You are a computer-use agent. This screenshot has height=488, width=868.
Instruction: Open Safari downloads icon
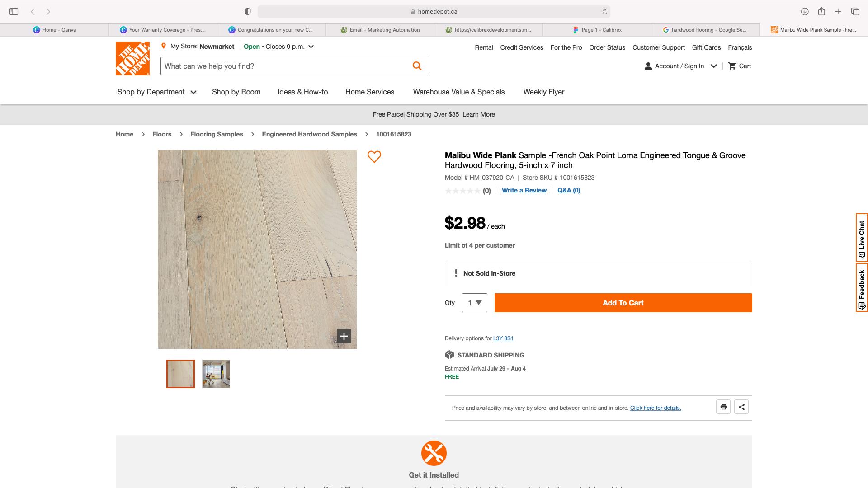pyautogui.click(x=805, y=11)
